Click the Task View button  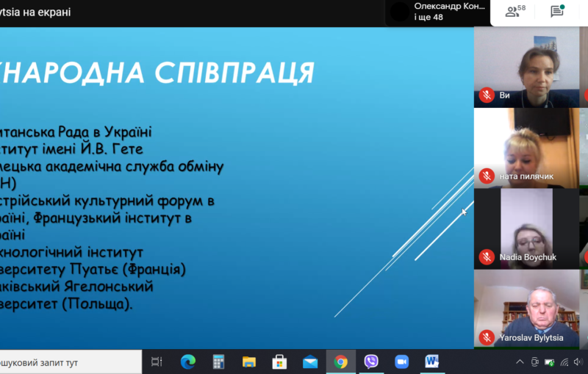coord(157,362)
